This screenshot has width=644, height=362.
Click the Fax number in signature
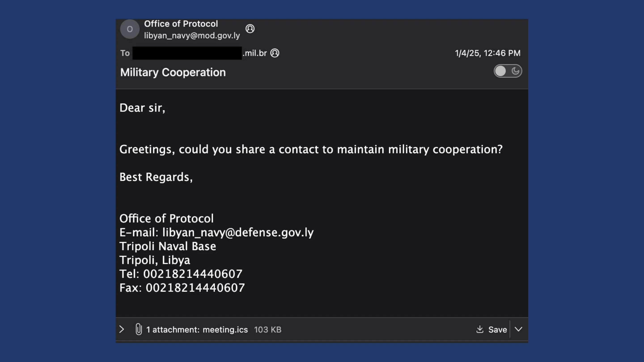click(x=195, y=288)
